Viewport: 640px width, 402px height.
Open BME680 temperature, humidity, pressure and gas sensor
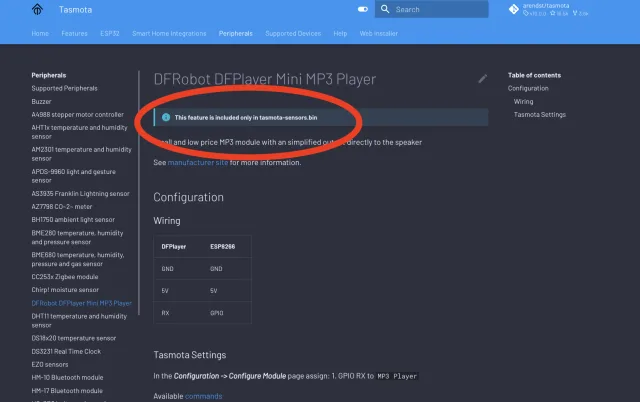[x=78, y=259]
